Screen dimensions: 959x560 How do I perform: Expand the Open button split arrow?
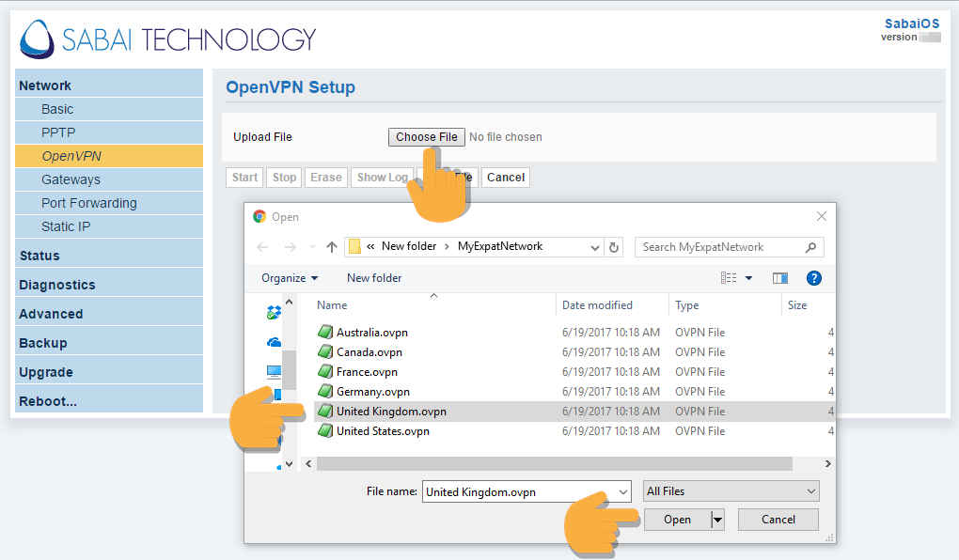(x=718, y=520)
